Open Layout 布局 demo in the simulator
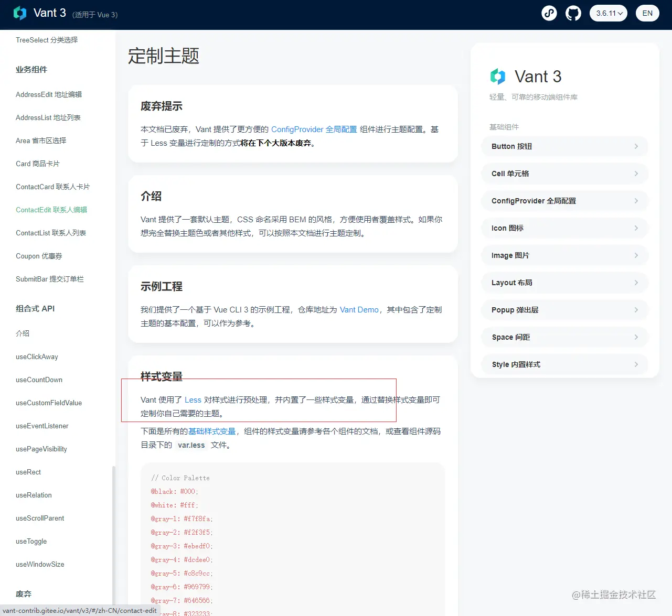Viewport: 672px width, 616px height. (x=564, y=283)
